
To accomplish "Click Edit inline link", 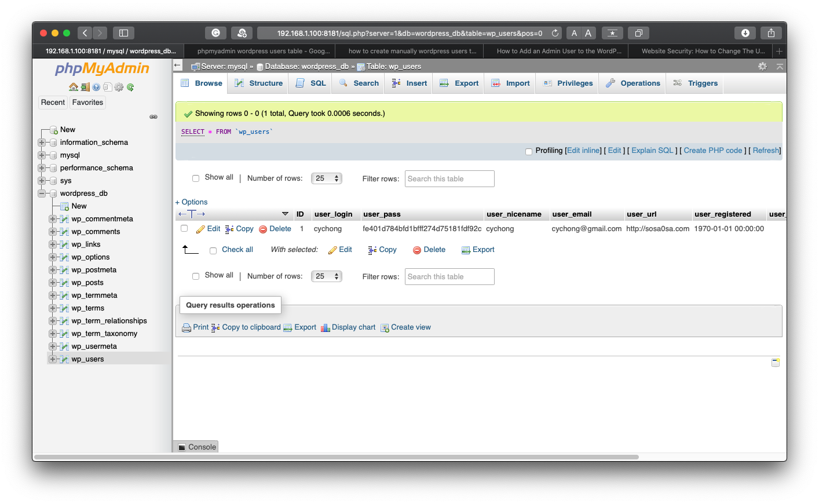I will click(584, 151).
